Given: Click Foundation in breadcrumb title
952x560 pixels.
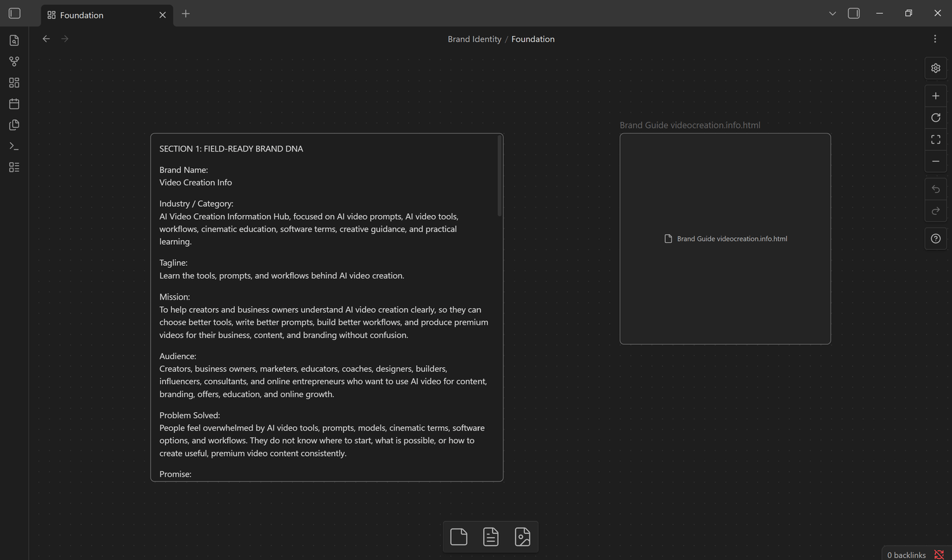Looking at the screenshot, I should click(x=533, y=39).
